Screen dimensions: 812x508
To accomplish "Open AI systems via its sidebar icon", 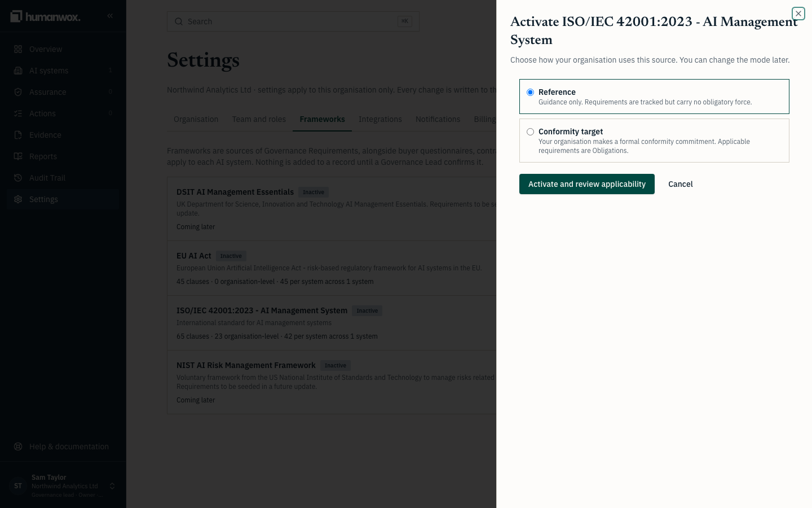I will pyautogui.click(x=18, y=71).
